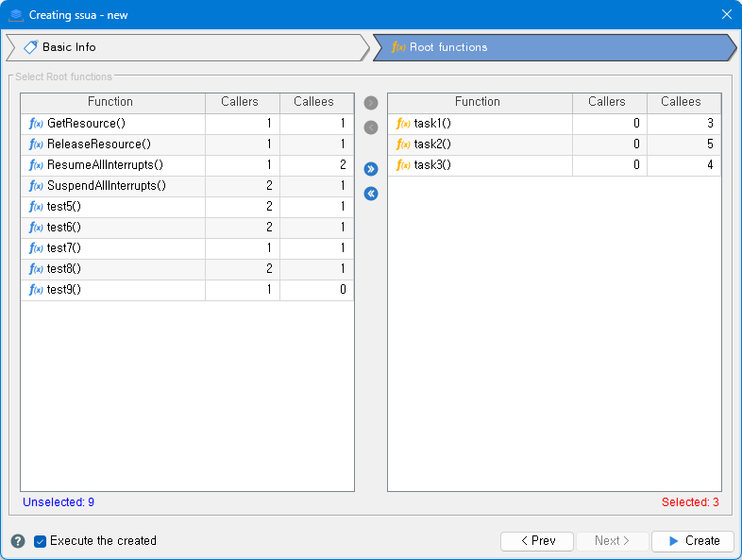Click the move-all-right double arrow icon

(x=371, y=169)
